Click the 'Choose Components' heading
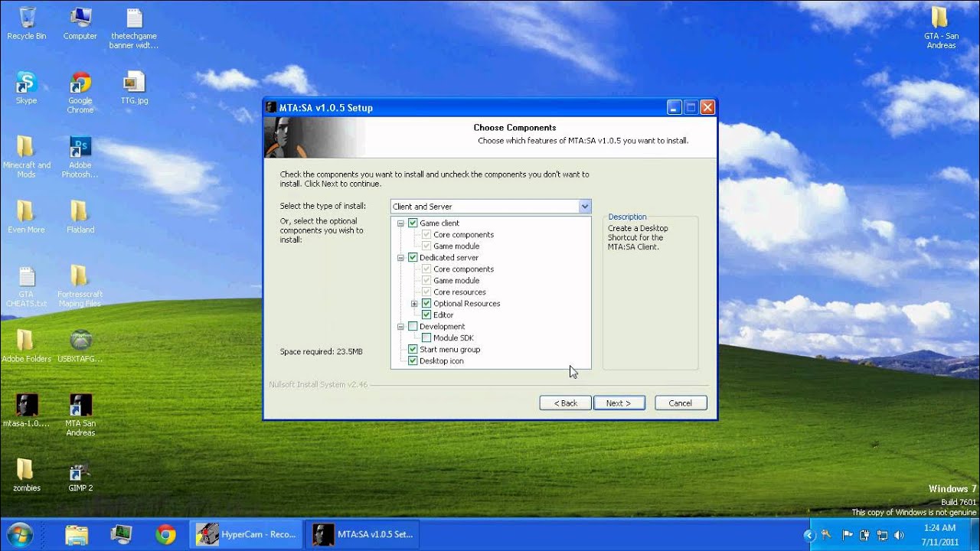Image resolution: width=980 pixels, height=551 pixels. (x=514, y=128)
